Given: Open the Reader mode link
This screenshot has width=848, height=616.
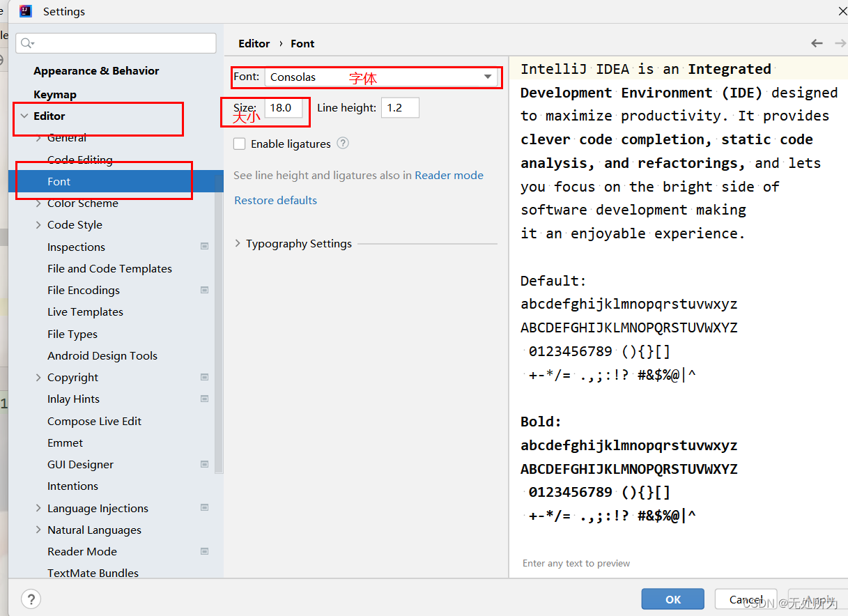Looking at the screenshot, I should pos(449,176).
